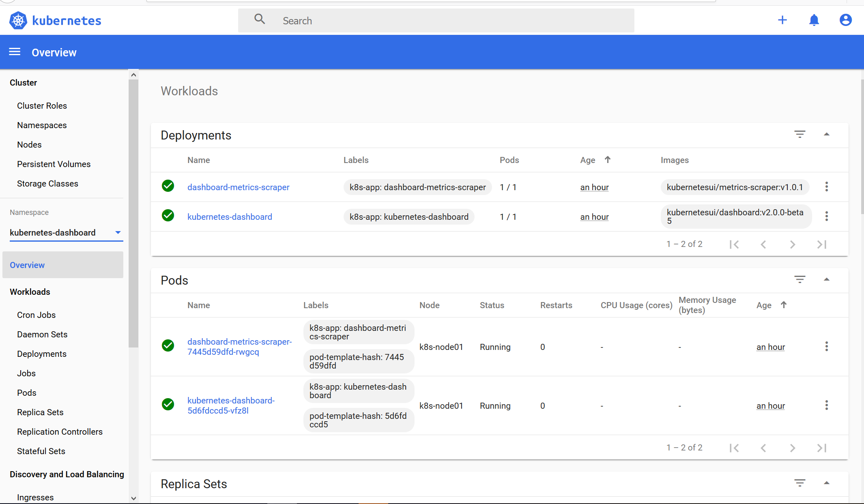Click the sidebar scrollbar thumb
The height and width of the screenshot is (504, 864).
[x=133, y=213]
